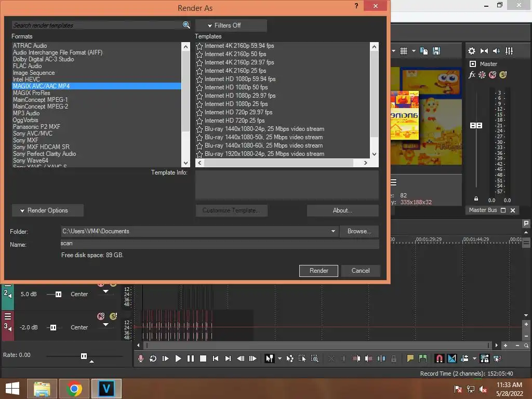The image size is (532, 399).
Task: Select the Zoom Edit tool
Action: click(314, 358)
